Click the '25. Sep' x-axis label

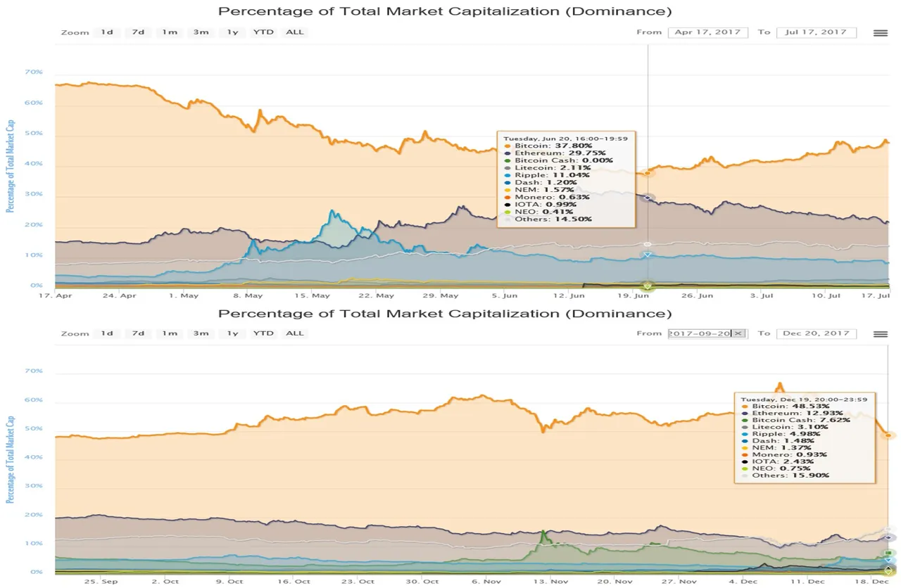pos(101,582)
